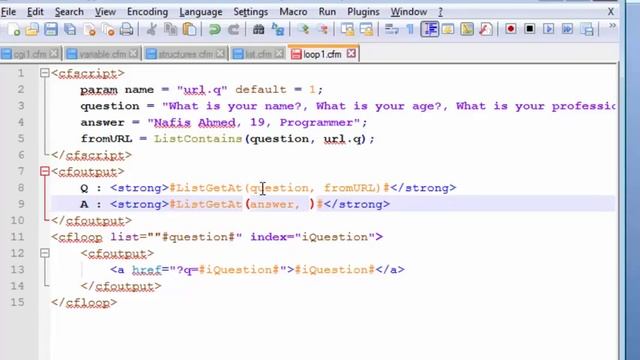The width and height of the screenshot is (640, 360).
Task: Click the Save All icon
Action: coord(70,29)
